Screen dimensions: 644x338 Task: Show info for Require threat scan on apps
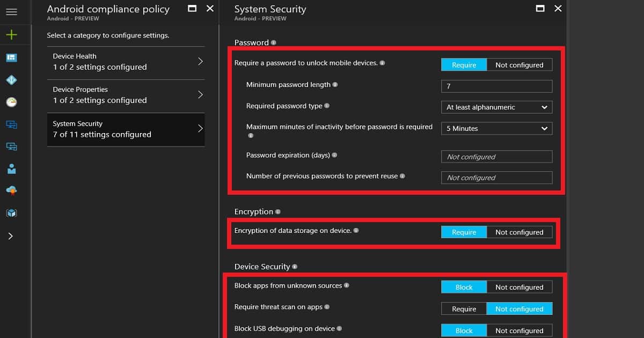click(327, 307)
